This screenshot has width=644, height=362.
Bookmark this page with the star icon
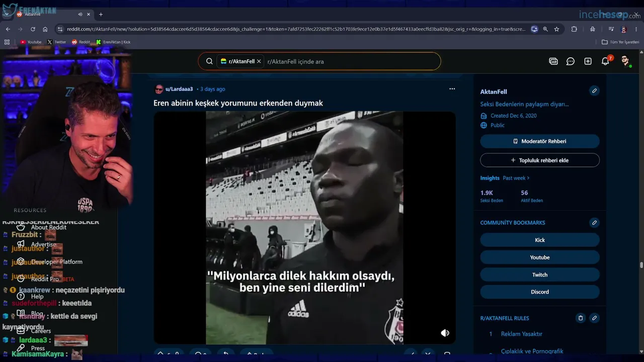click(556, 29)
